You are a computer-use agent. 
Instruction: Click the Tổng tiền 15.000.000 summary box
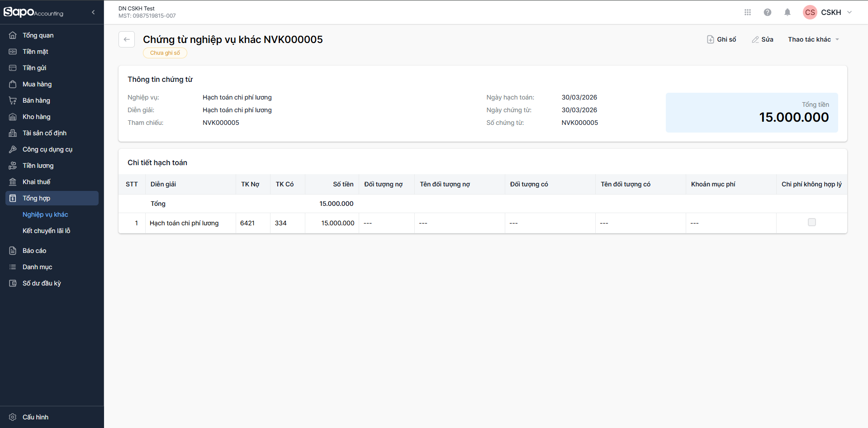coord(752,113)
